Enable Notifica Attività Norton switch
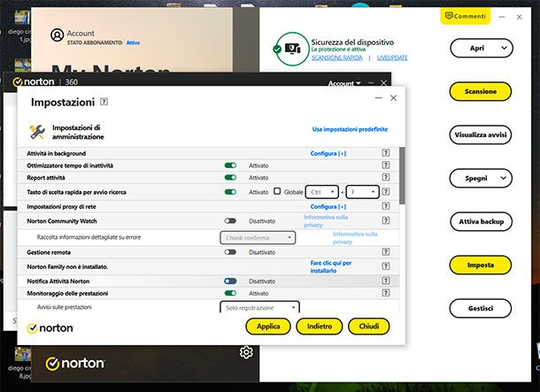 230,281
